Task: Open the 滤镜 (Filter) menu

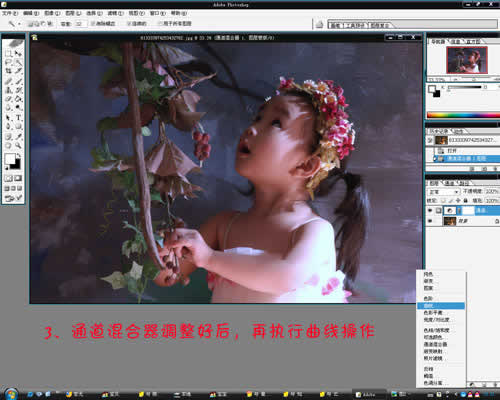Action: point(115,13)
